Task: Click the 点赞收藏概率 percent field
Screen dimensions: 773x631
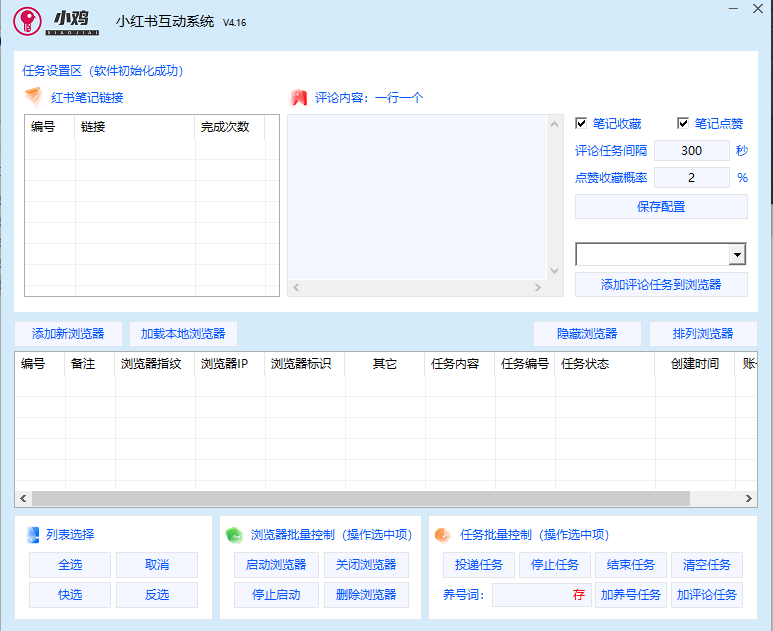Action: pos(691,177)
